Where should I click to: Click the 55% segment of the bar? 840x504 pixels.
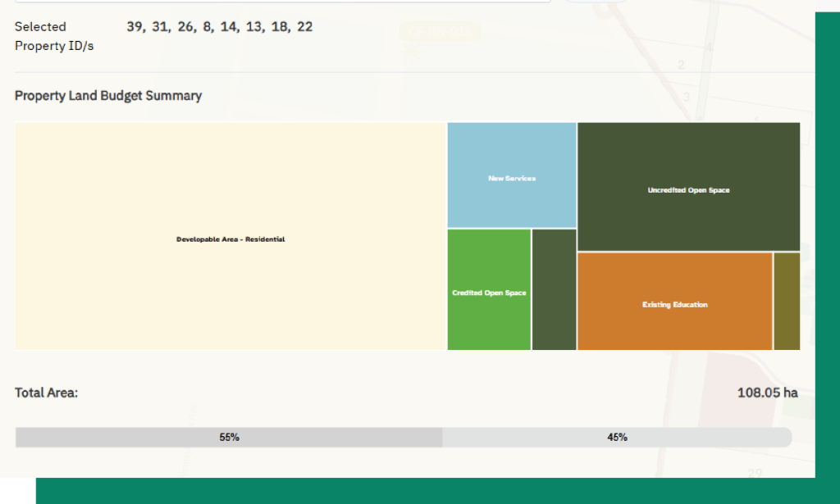229,438
